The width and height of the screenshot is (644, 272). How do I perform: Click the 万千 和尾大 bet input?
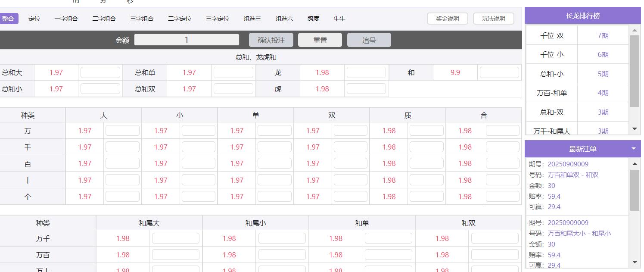coord(175,238)
